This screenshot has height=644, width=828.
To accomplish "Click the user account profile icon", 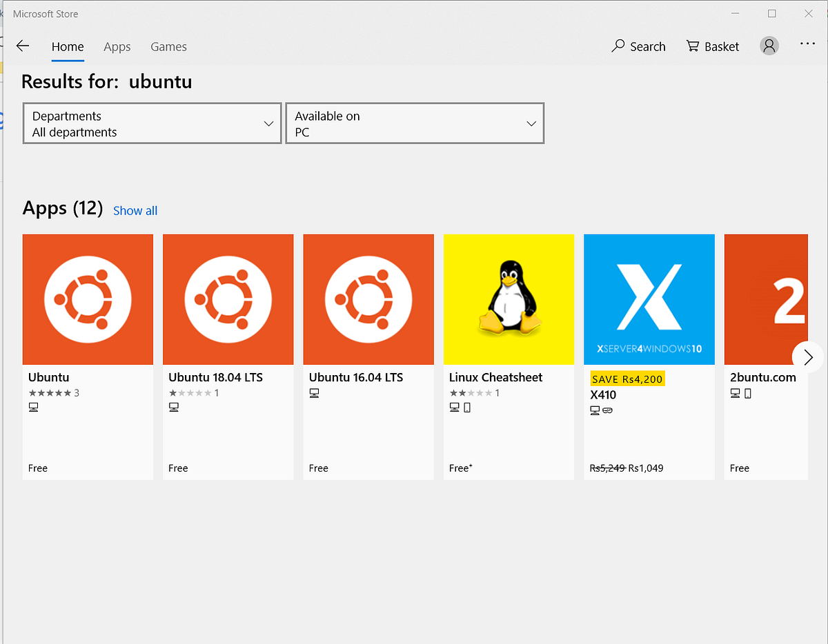I will click(x=769, y=46).
